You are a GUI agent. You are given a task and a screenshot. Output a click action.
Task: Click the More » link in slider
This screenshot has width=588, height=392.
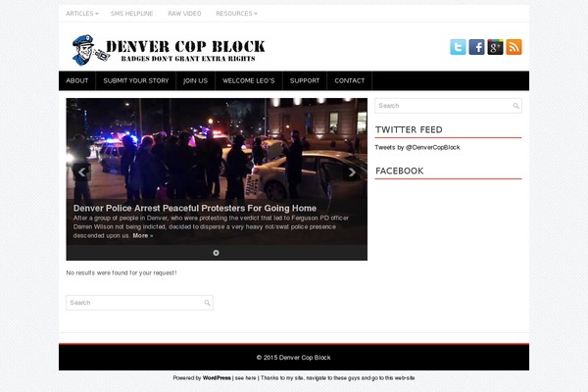click(143, 235)
